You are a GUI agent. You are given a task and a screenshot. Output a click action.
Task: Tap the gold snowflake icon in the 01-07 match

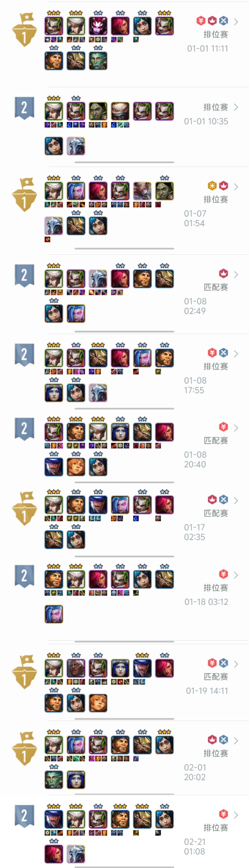click(212, 186)
